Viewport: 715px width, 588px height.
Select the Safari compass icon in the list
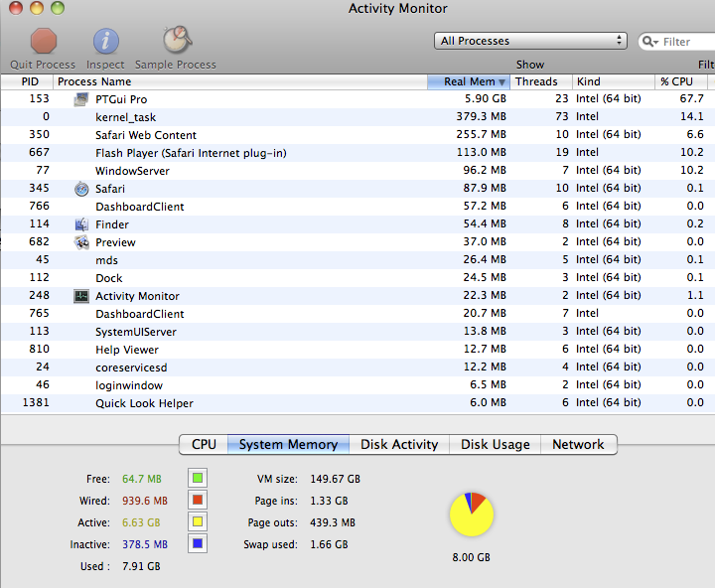pyautogui.click(x=81, y=189)
